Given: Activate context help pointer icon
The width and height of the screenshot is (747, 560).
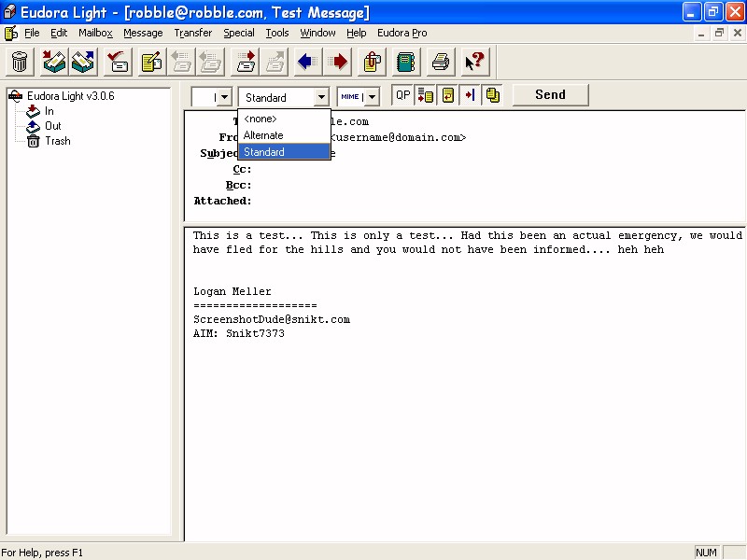Looking at the screenshot, I should click(x=475, y=62).
